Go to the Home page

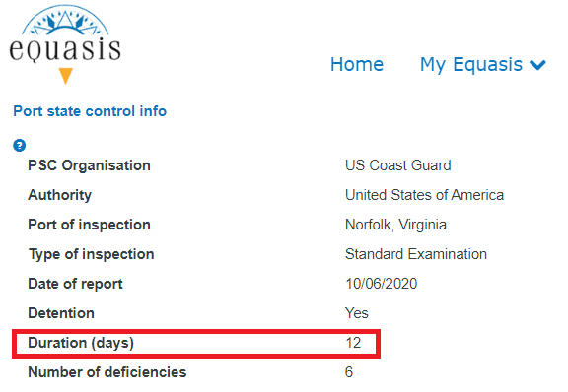point(357,64)
